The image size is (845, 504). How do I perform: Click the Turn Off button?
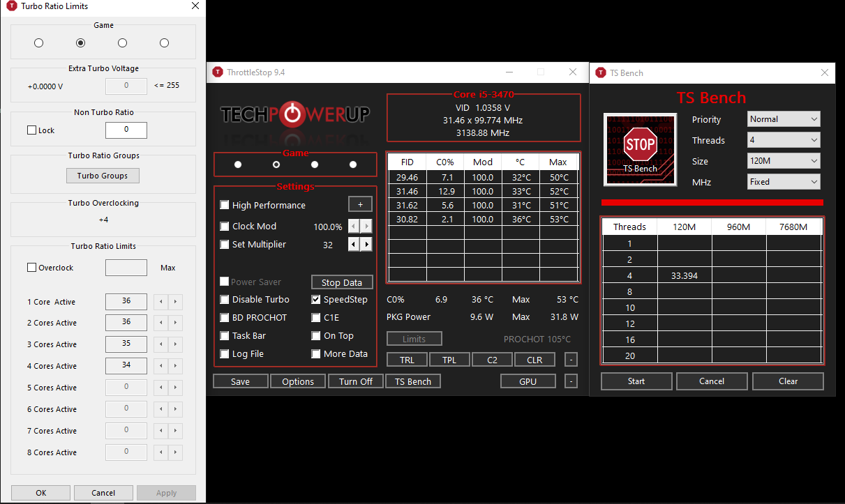pos(356,381)
